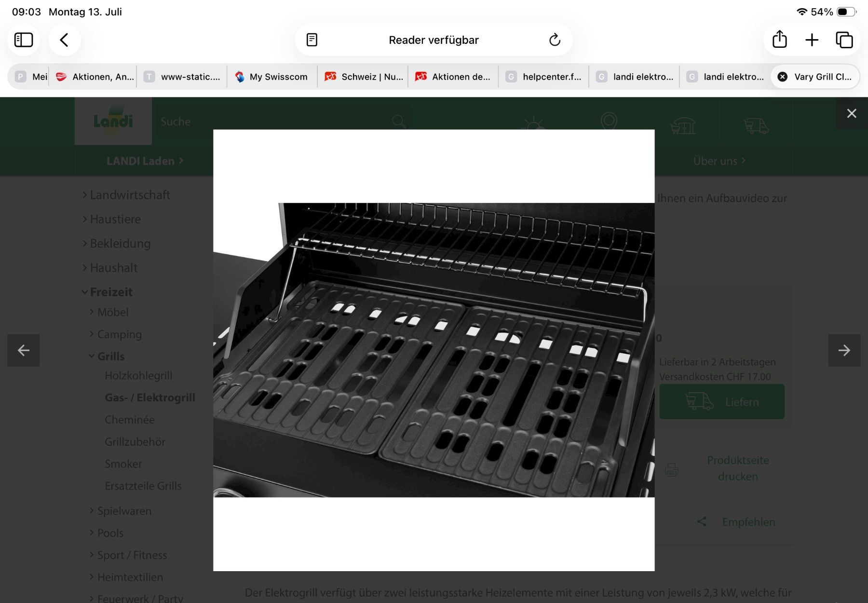
Task: Expand the Haustiere category
Action: click(x=111, y=219)
